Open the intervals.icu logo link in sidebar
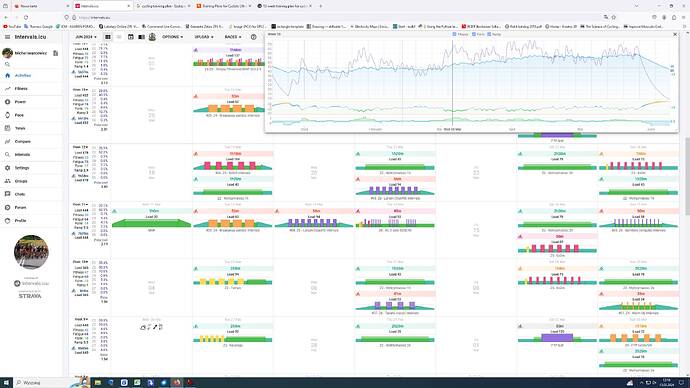The width and height of the screenshot is (690, 388). (31, 283)
